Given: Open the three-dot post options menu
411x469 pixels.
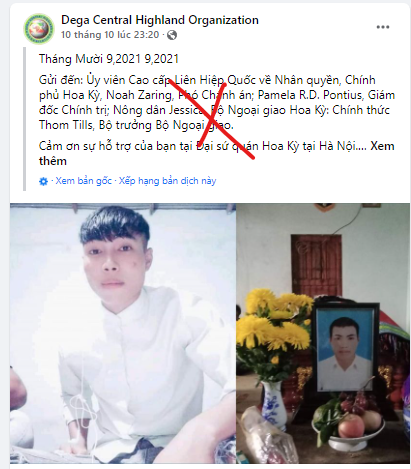Looking at the screenshot, I should click(x=383, y=27).
